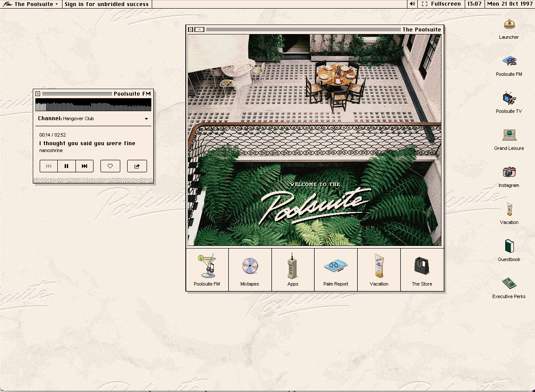Pause the currently playing track
The image size is (535, 392).
point(66,166)
